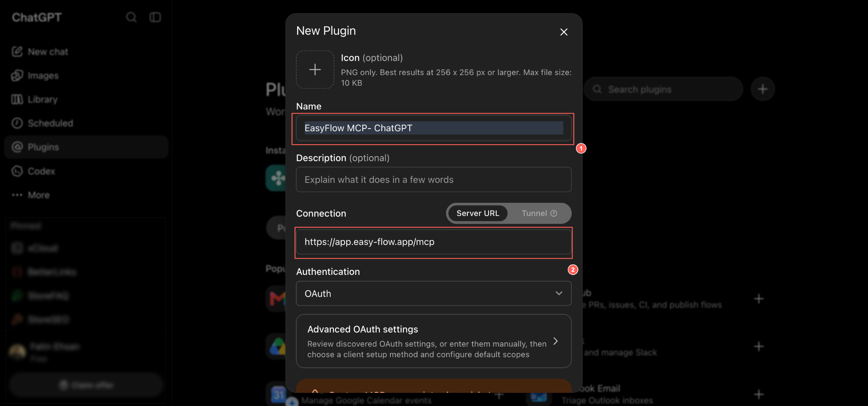Image resolution: width=868 pixels, height=406 pixels.
Task: Collapse sidebar with panel toggle icon
Action: point(155,17)
